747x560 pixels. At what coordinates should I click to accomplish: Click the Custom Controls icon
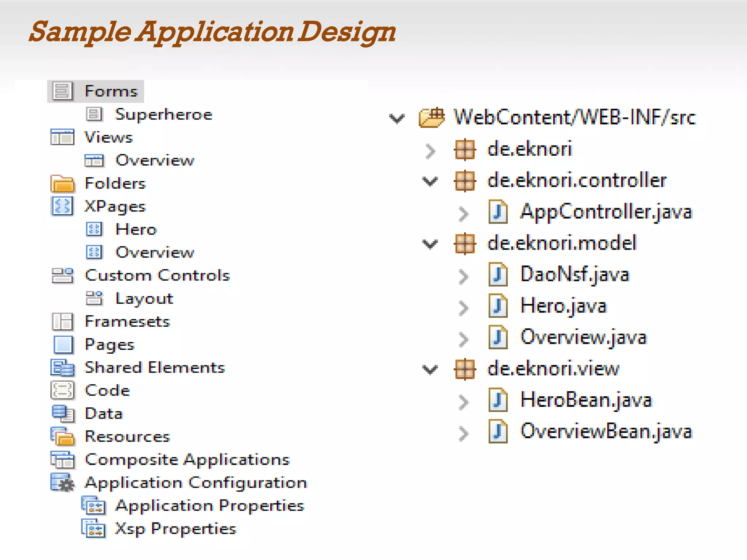tap(62, 275)
